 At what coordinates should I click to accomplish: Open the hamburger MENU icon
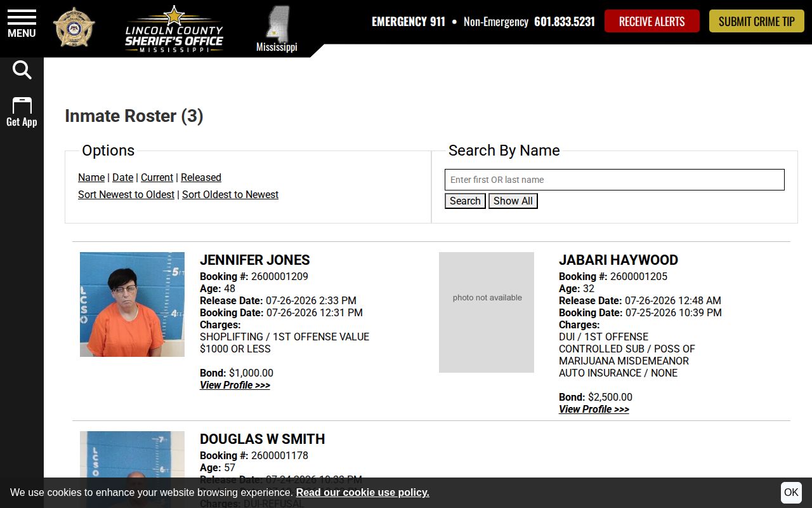tap(22, 23)
